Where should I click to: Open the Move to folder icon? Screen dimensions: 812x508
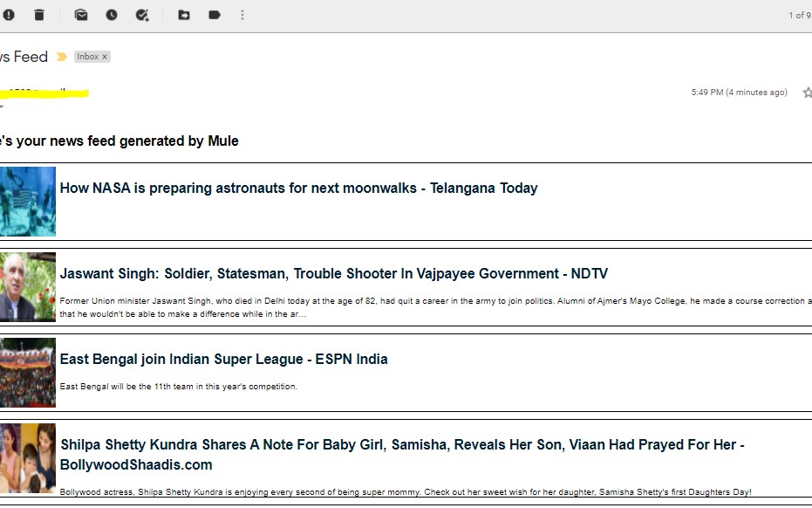(184, 15)
